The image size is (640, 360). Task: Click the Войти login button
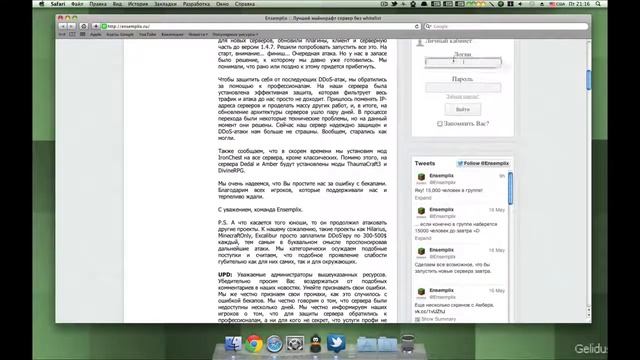tap(463, 109)
